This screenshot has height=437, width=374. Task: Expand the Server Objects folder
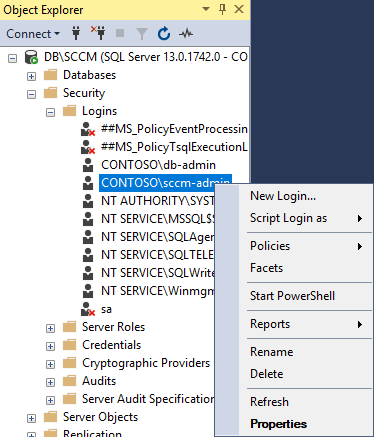pyautogui.click(x=31, y=418)
